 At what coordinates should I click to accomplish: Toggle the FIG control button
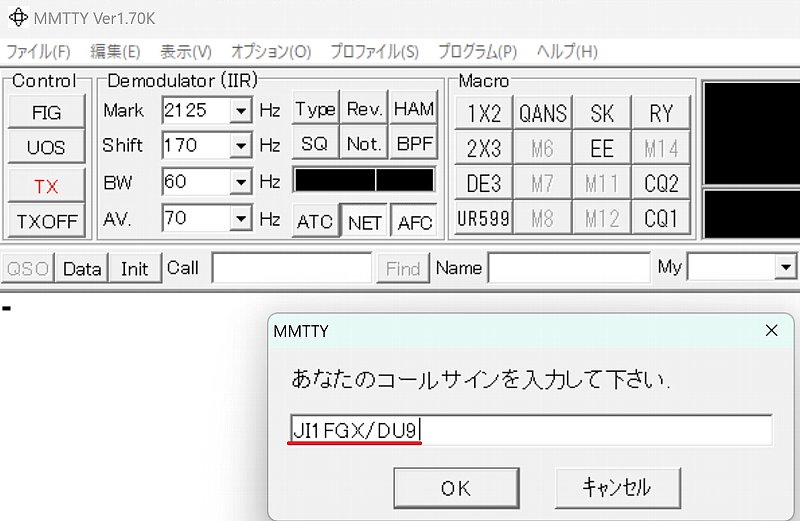point(46,112)
